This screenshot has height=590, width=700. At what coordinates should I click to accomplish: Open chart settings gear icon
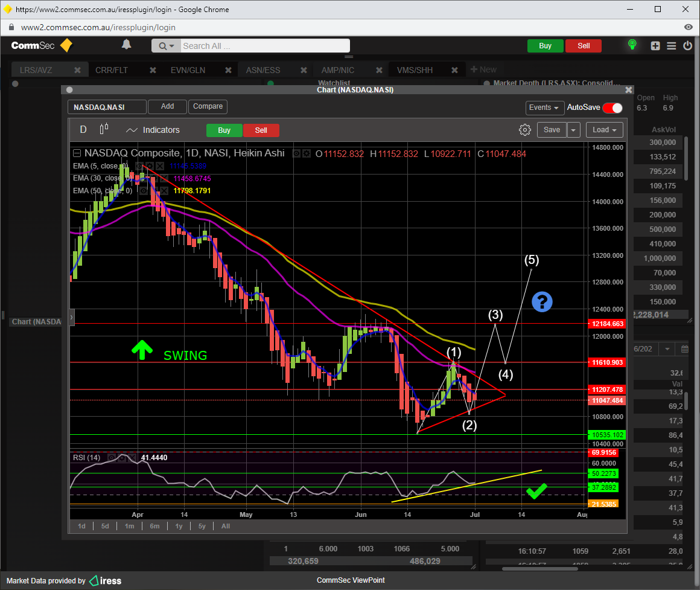click(x=524, y=130)
